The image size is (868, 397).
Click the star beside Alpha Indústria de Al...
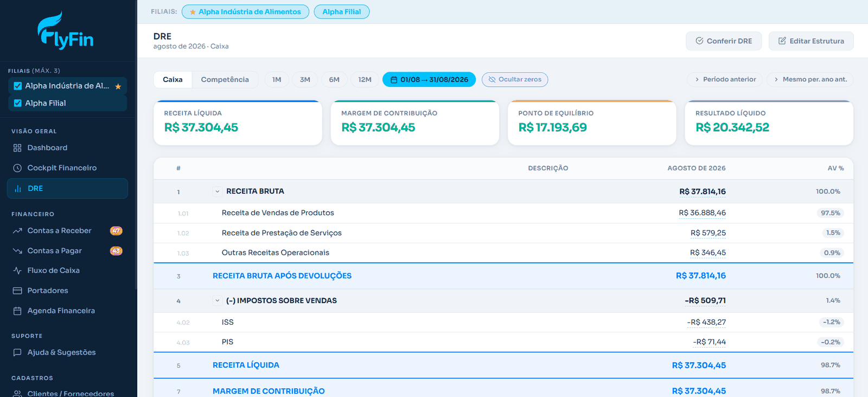click(118, 86)
